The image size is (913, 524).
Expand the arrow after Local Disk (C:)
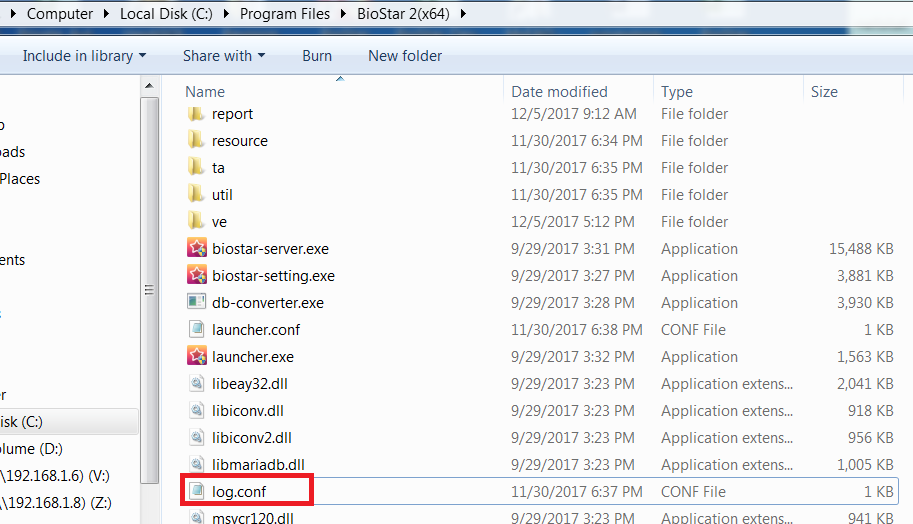tap(226, 13)
